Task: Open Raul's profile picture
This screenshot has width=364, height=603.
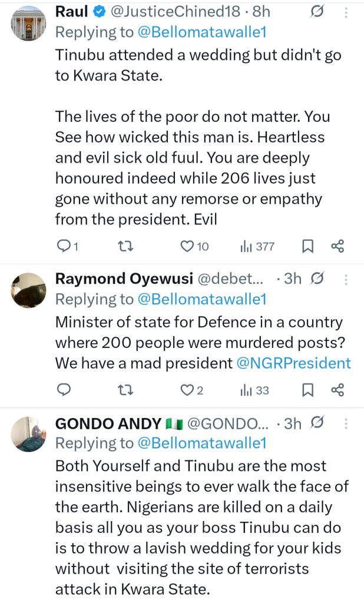Action: point(29,24)
